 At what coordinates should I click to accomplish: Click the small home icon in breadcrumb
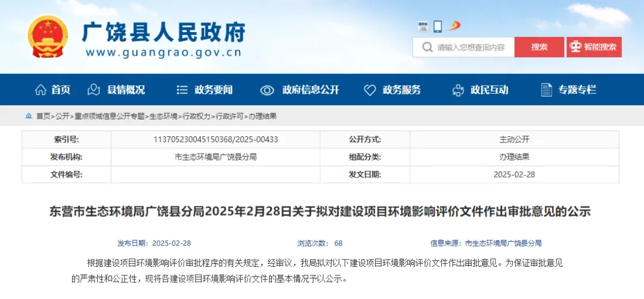(x=29, y=116)
